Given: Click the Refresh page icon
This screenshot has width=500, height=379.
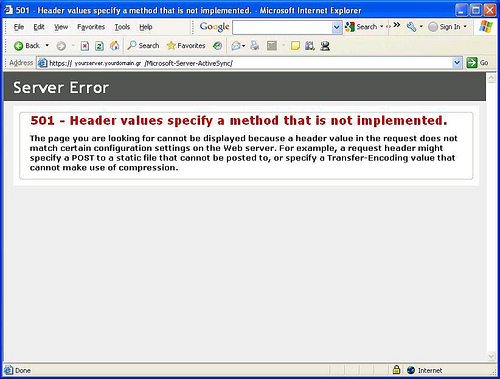Looking at the screenshot, I should click(x=99, y=46).
